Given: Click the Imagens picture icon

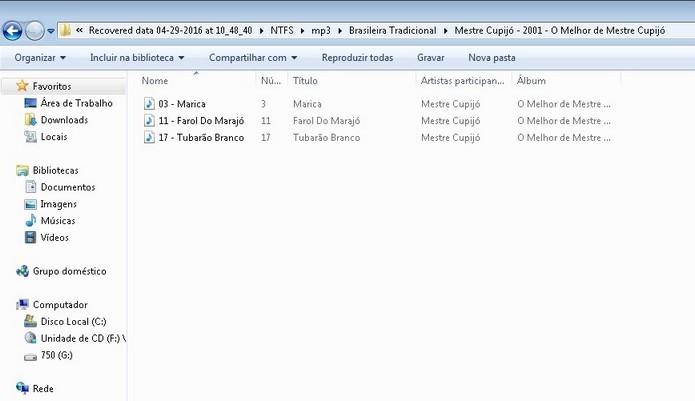Looking at the screenshot, I should pos(31,204).
